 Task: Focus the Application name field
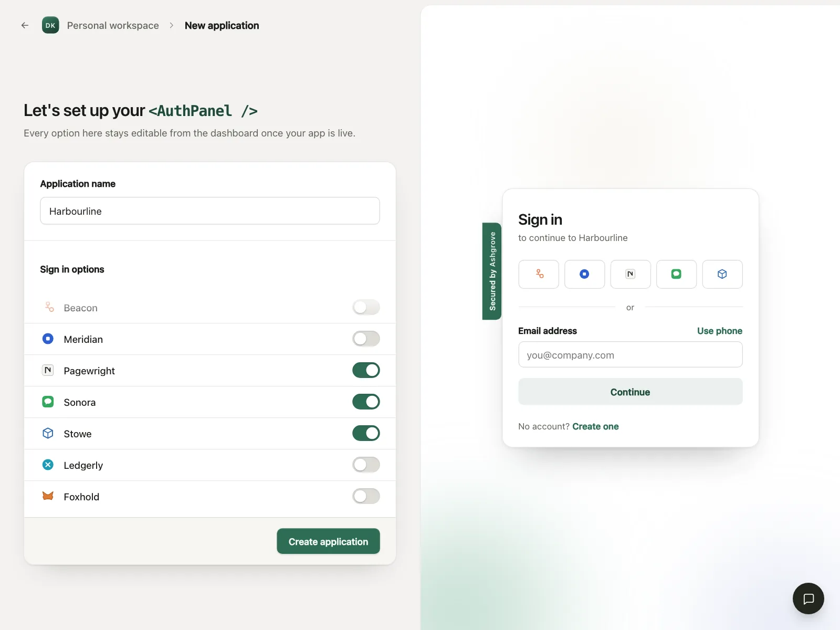tap(210, 211)
